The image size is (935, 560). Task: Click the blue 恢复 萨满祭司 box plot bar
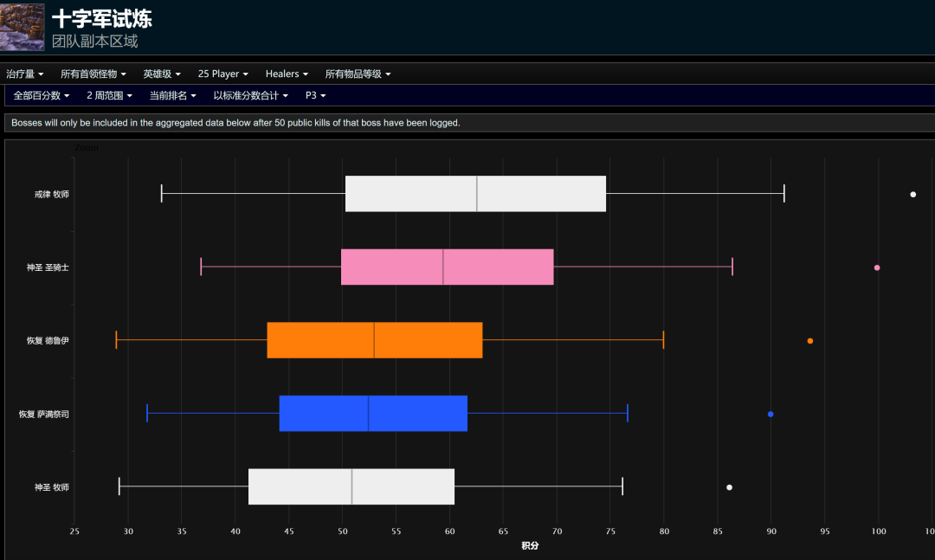[373, 413]
